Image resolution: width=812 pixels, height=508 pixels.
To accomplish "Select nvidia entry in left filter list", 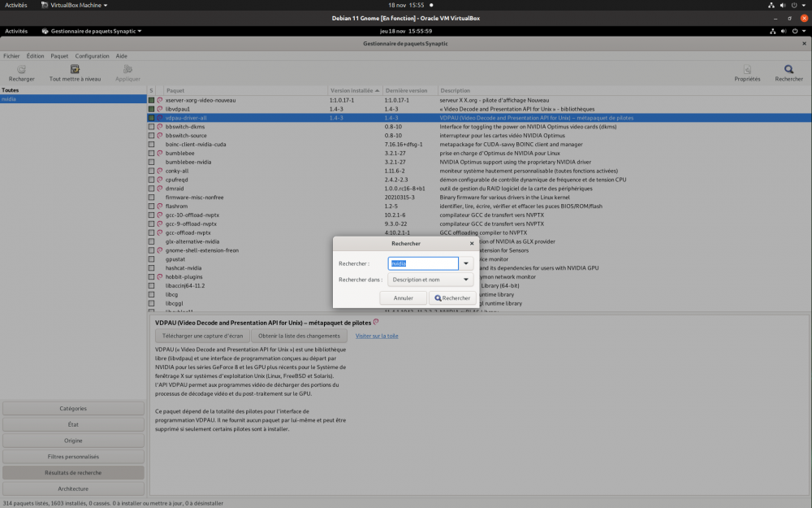I will [73, 99].
